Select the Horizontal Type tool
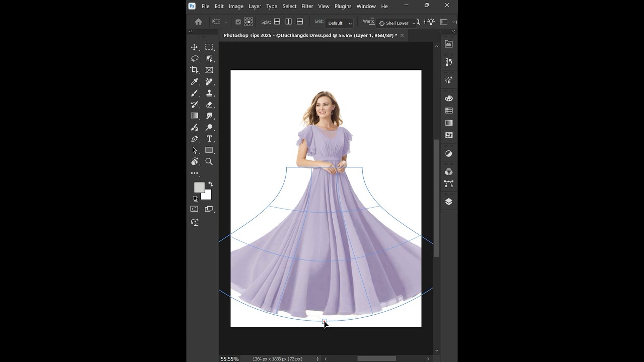The width and height of the screenshot is (644, 362). 209,139
